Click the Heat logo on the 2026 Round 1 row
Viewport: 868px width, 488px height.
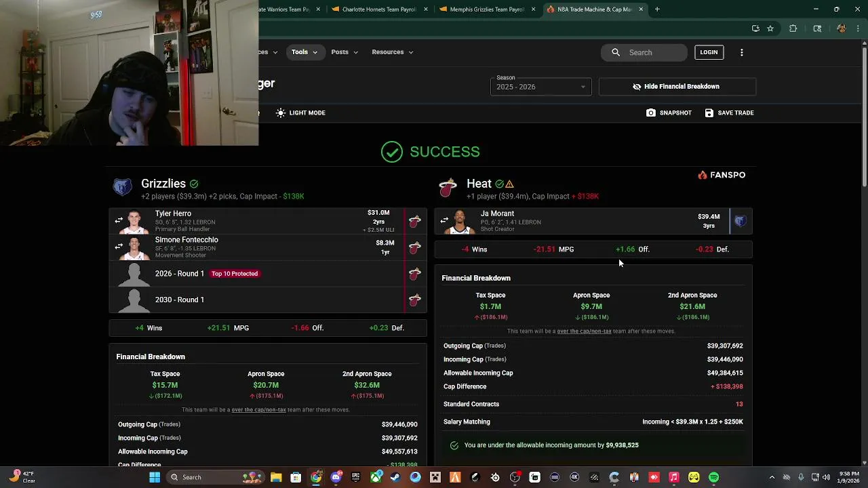(x=415, y=274)
